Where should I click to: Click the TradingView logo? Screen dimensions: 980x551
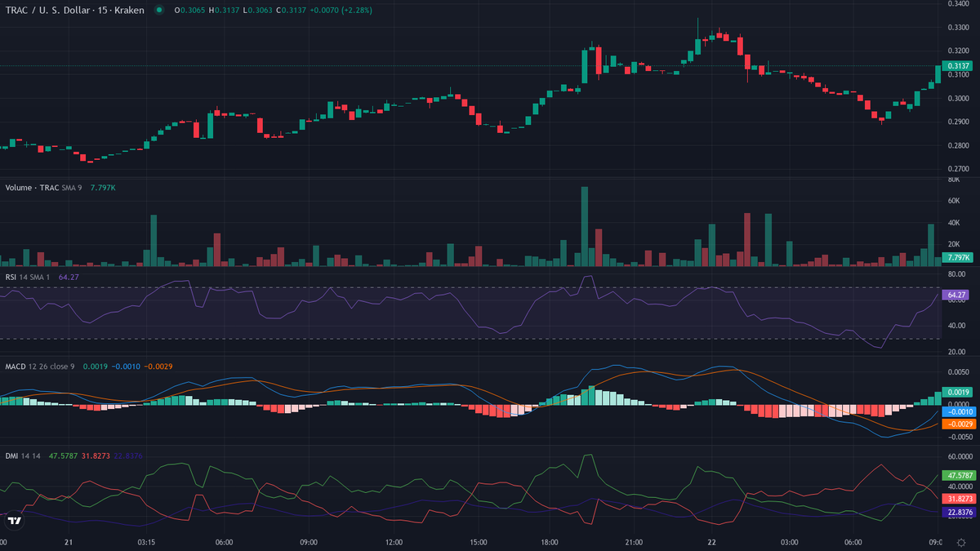[x=14, y=520]
